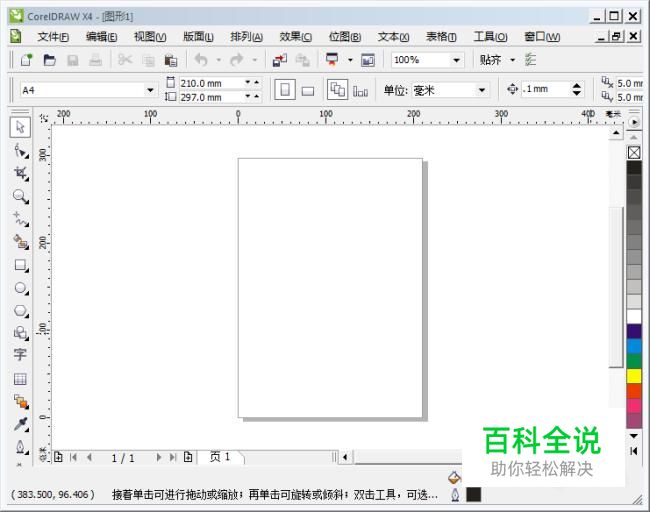Expand the application launcher dropdown arrow

click(350, 60)
